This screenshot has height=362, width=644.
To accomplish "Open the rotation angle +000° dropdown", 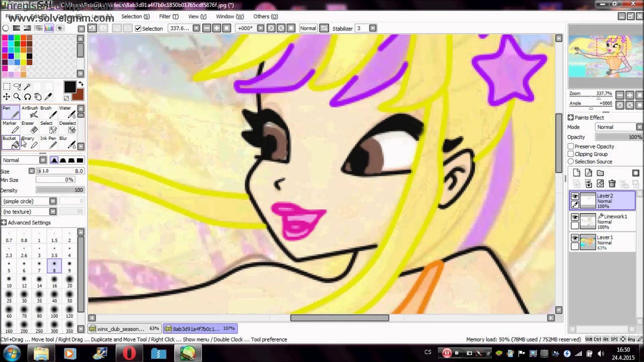I will [x=260, y=28].
